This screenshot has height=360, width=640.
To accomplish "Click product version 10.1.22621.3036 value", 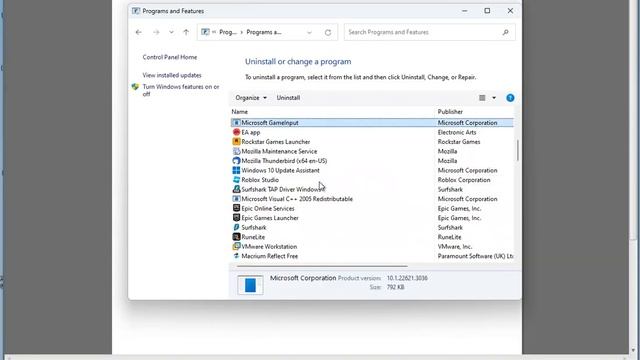I will coord(407,278).
